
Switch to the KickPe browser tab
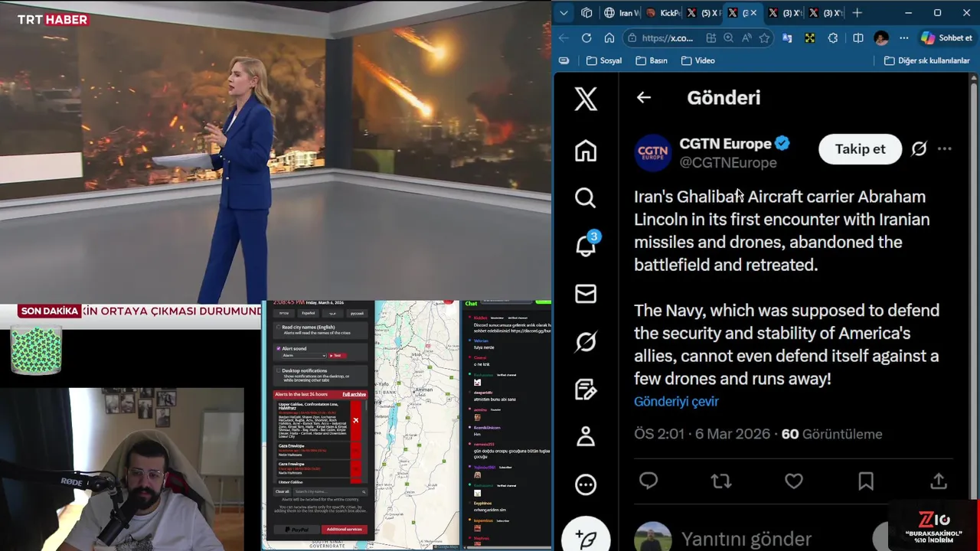click(x=662, y=13)
